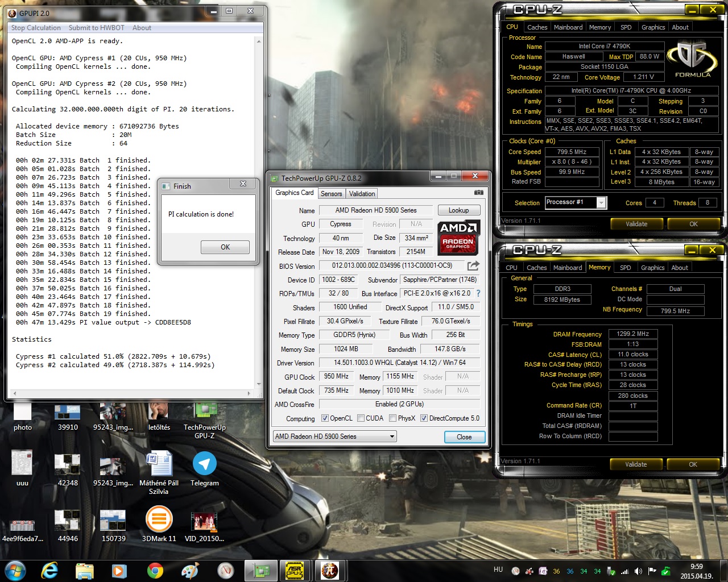Open Graphics tab in lower CPU-Z window
Screen dimensions: 728x582
(653, 268)
